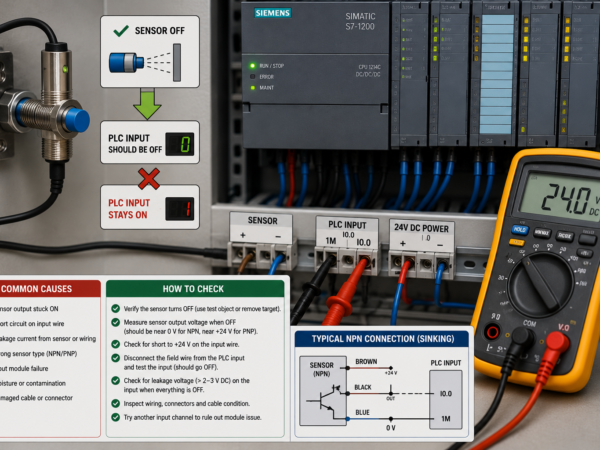Click the blue tip of the proximity sensor
This screenshot has width=600, height=450.
tap(77, 120)
